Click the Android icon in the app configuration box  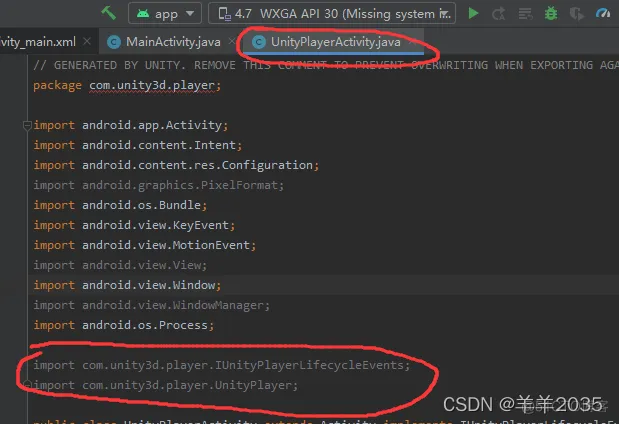pos(143,13)
